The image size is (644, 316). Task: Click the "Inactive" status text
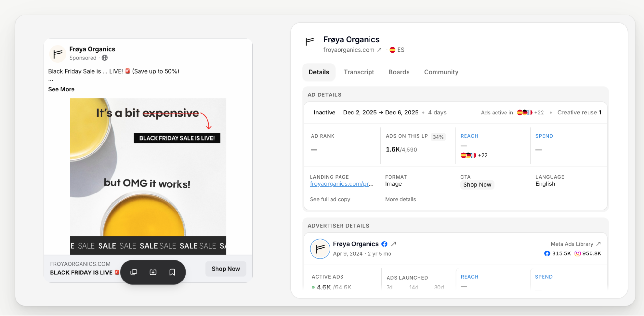(x=324, y=113)
